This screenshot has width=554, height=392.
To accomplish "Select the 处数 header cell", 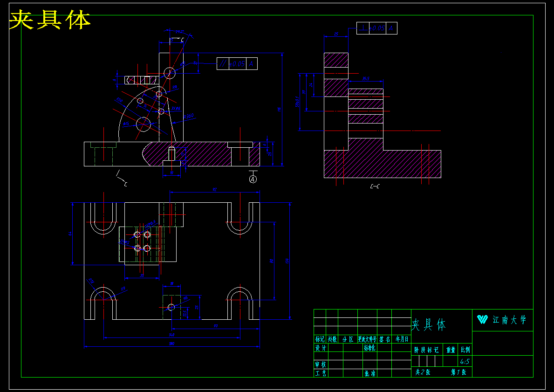I will tap(332, 339).
